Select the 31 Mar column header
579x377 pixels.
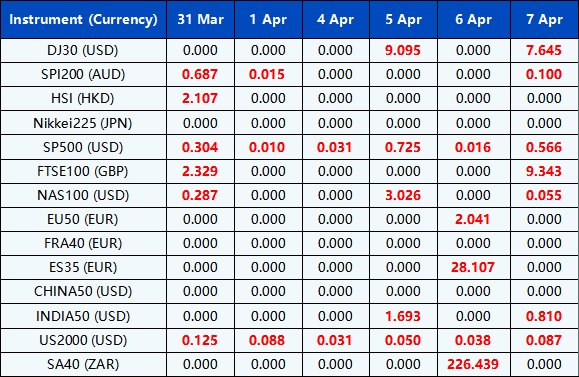pyautogui.click(x=201, y=20)
